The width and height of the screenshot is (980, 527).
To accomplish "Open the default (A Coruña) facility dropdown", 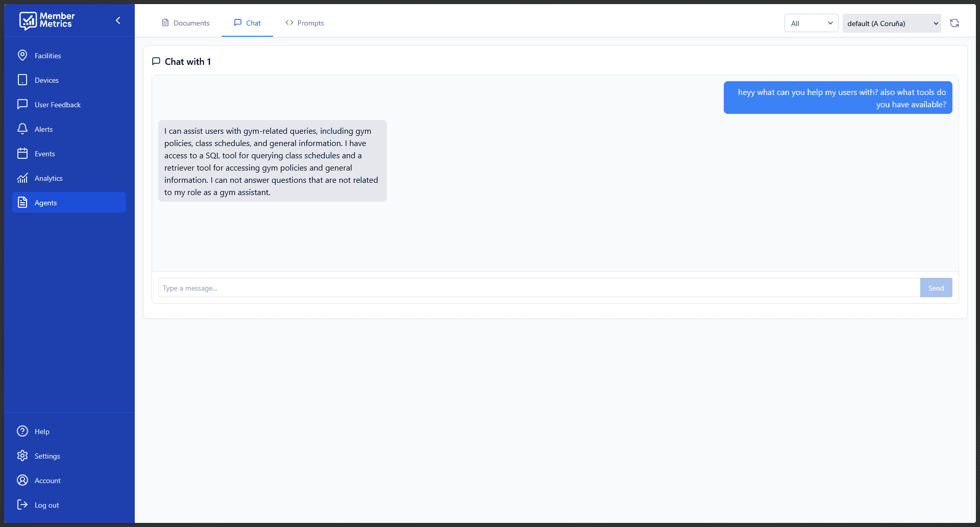I will click(x=891, y=23).
